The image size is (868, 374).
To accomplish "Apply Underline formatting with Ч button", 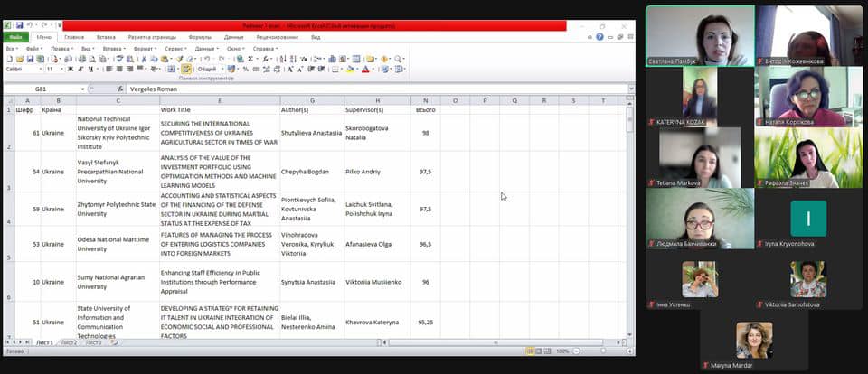I will [x=90, y=70].
